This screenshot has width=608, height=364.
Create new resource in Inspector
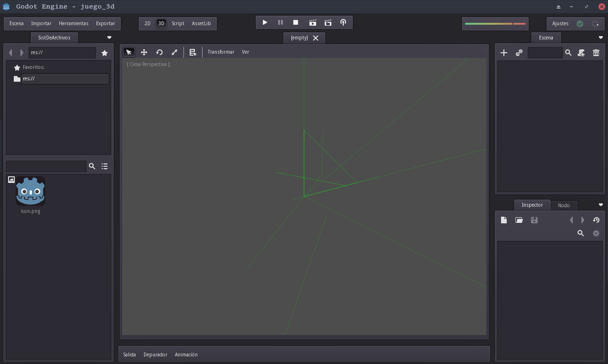click(504, 220)
